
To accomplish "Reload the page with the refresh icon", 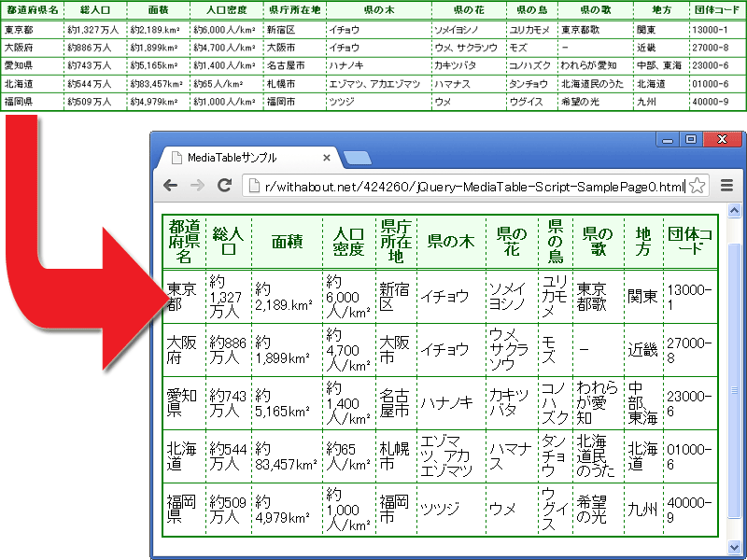I will [x=224, y=186].
